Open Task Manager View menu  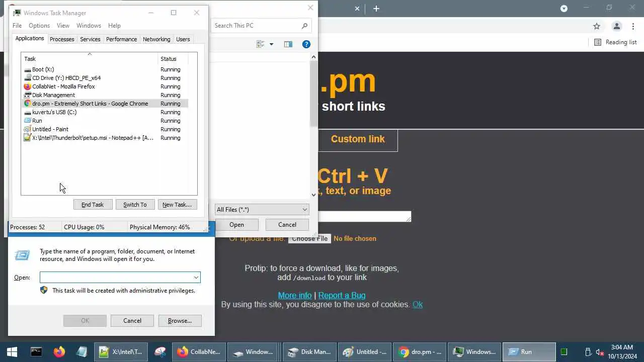(63, 26)
